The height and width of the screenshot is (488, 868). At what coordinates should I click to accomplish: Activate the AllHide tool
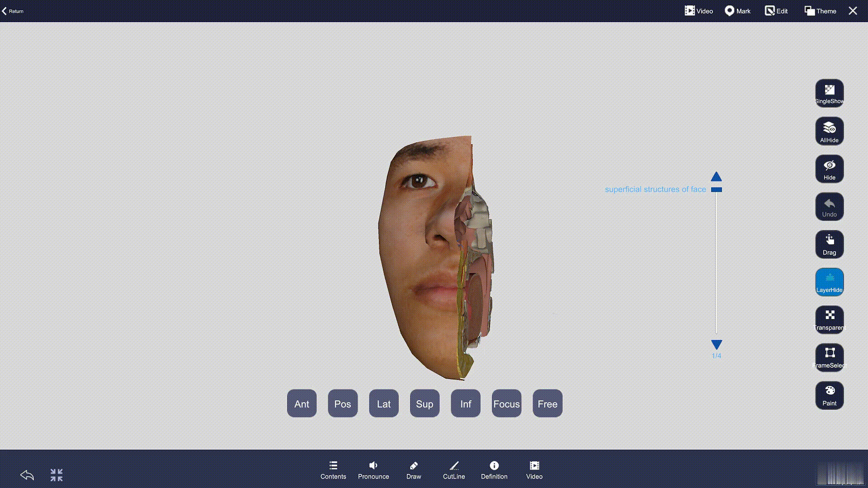829,131
